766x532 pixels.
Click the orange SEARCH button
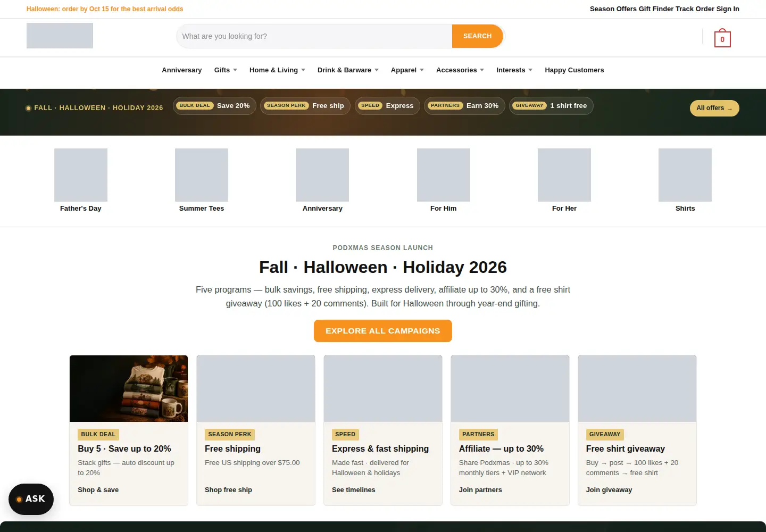477,36
